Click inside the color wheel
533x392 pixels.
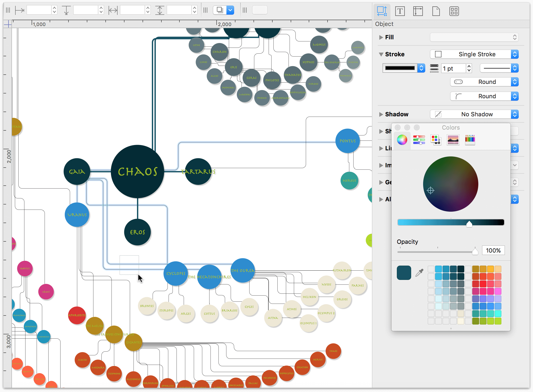[x=450, y=184]
